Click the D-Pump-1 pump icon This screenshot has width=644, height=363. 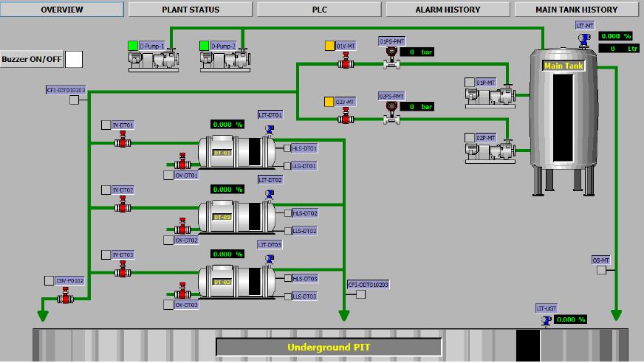point(154,60)
